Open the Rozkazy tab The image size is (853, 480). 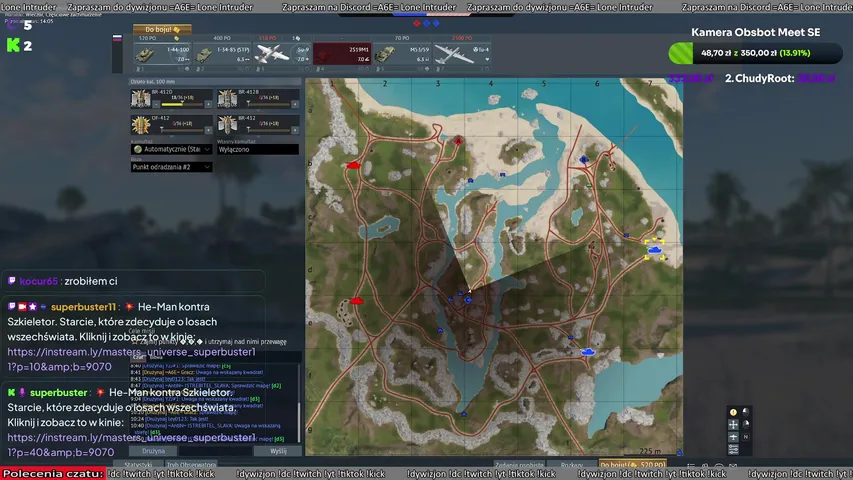(x=572, y=465)
